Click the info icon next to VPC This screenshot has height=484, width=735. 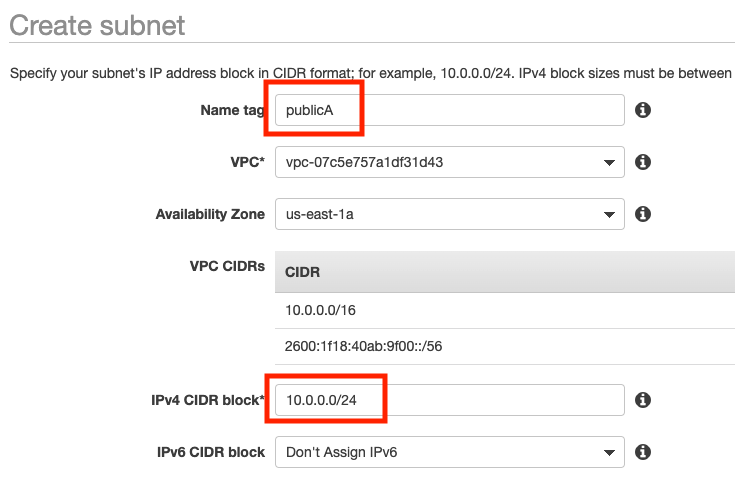[644, 161]
